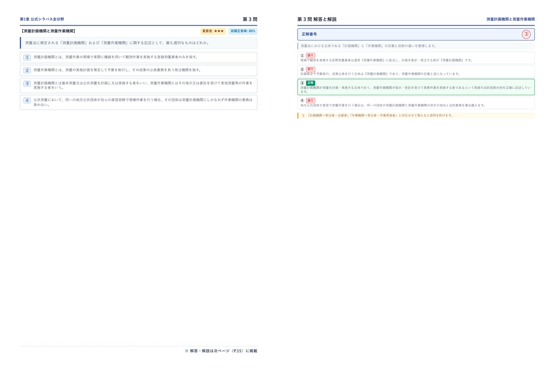This screenshot has width=555, height=392.
Task: Click the 第 3 問 解答と解説 heading
Action: point(317,19)
